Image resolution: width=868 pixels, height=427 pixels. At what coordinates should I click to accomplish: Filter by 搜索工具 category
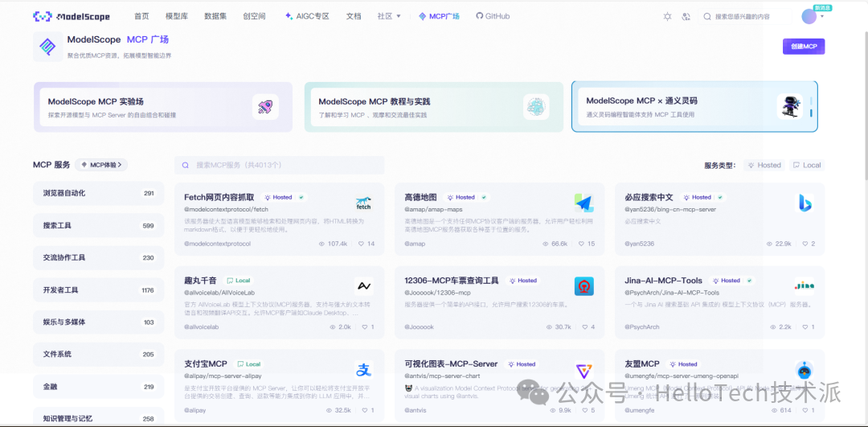point(99,225)
